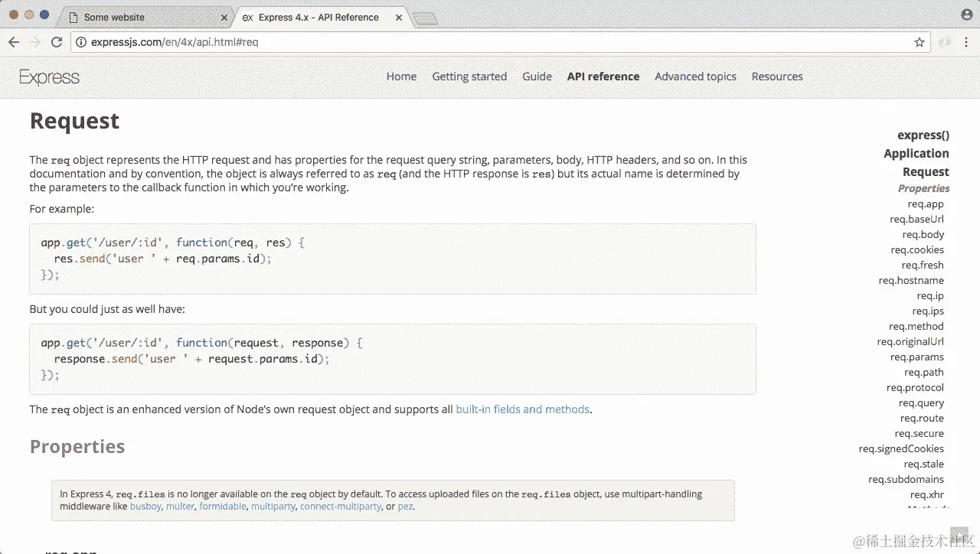Jump to Request in the sidebar
Image resolution: width=980 pixels, height=554 pixels.
click(926, 172)
